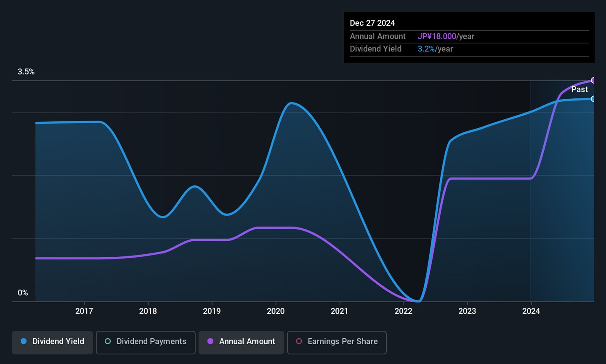Hide the Annual Amount series
Screen dimensions: 606x364
(x=247, y=341)
